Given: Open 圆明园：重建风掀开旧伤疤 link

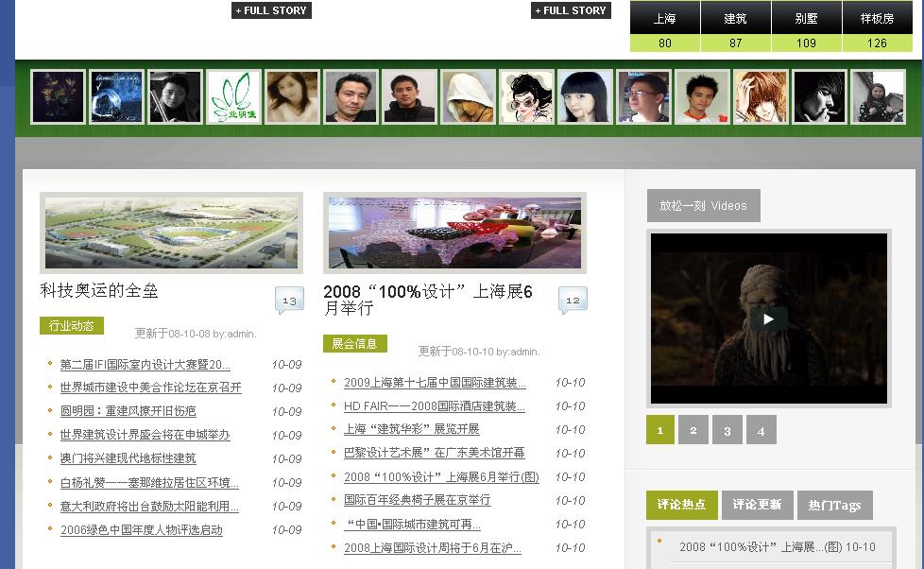Looking at the screenshot, I should 128,411.
